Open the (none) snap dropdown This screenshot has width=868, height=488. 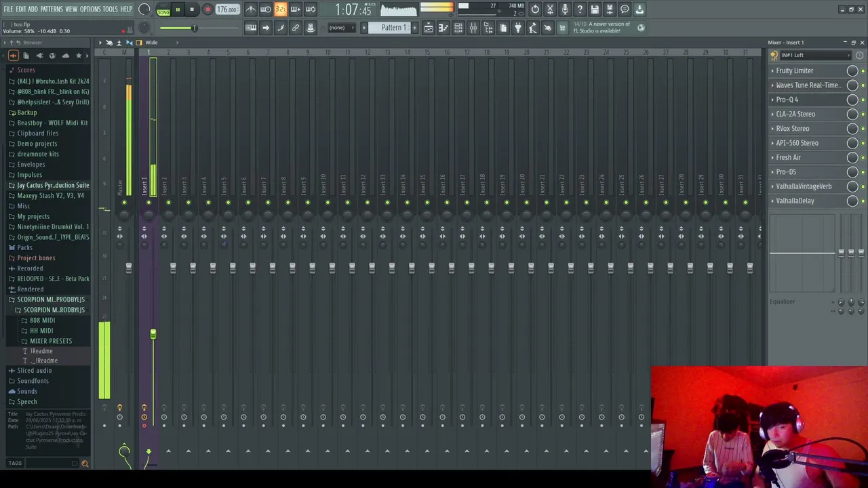coord(340,28)
